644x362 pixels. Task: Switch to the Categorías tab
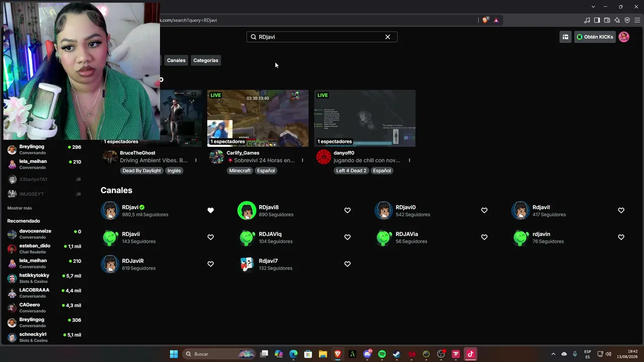pyautogui.click(x=206, y=60)
